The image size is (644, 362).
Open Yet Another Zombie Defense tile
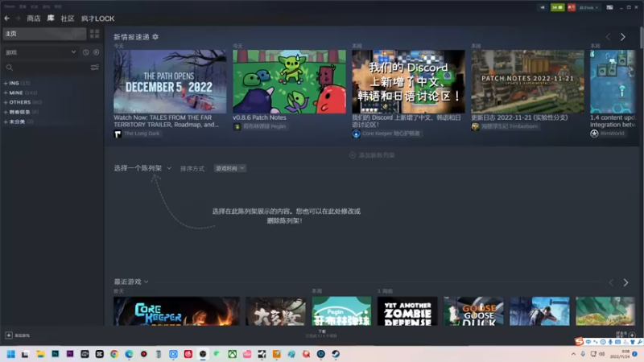[407, 311]
